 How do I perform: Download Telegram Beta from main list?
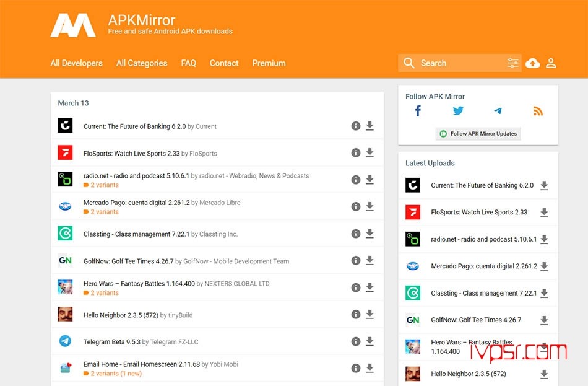tap(370, 341)
